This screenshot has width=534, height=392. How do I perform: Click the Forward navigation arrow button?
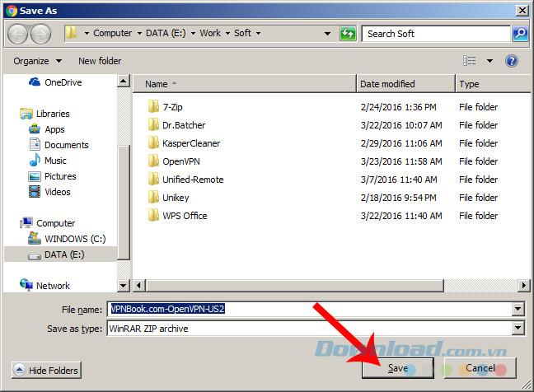(40, 34)
